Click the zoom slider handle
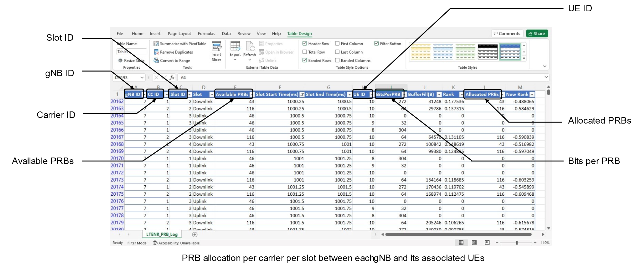644x269 pixels. pos(517,243)
